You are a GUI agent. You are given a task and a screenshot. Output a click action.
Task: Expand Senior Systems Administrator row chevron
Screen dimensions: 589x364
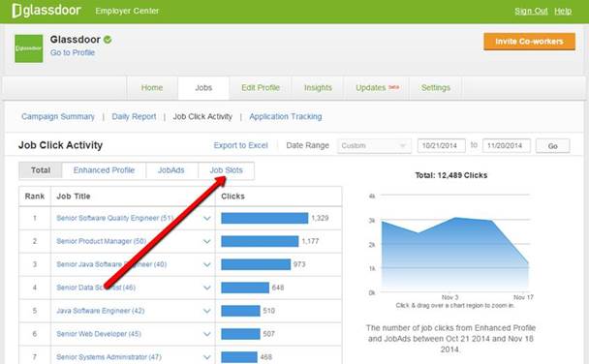pyautogui.click(x=207, y=357)
